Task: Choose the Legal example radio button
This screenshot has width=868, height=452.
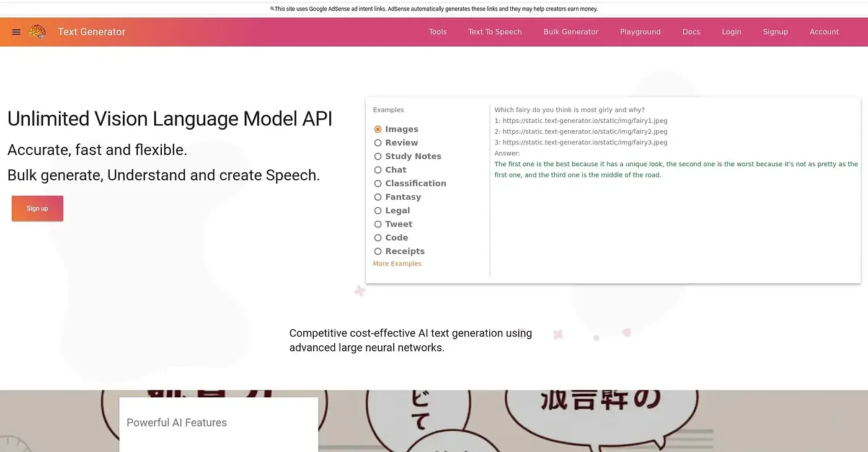Action: 378,211
